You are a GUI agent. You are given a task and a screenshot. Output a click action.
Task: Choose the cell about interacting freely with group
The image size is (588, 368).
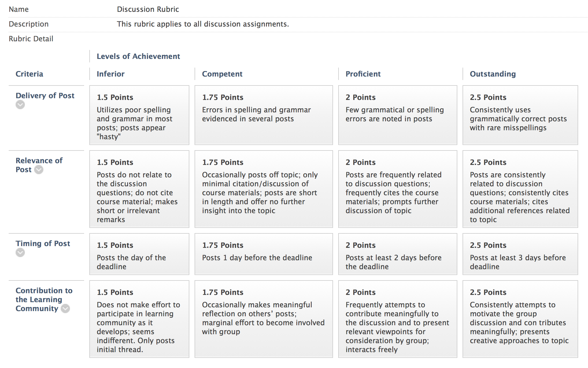[x=397, y=319]
